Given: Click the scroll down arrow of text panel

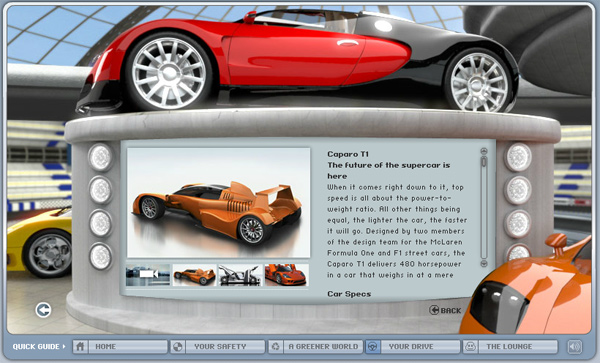Looking at the screenshot, I should coord(484,263).
